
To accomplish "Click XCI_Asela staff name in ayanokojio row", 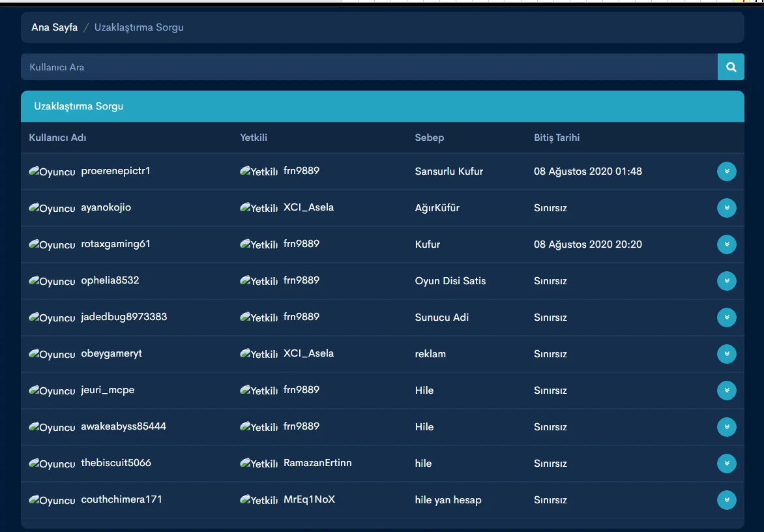I will tap(309, 207).
